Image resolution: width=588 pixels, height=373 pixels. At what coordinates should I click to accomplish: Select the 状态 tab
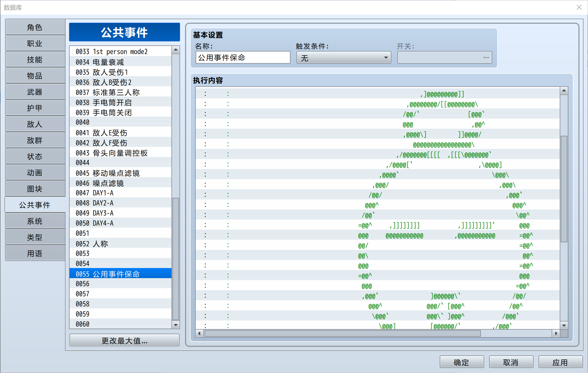click(35, 156)
